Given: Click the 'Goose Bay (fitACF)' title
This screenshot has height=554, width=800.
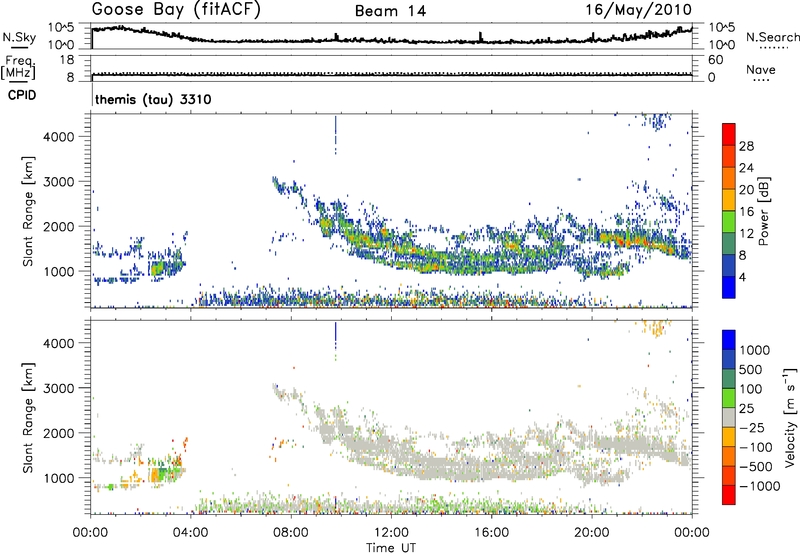Looking at the screenshot, I should point(176,10).
